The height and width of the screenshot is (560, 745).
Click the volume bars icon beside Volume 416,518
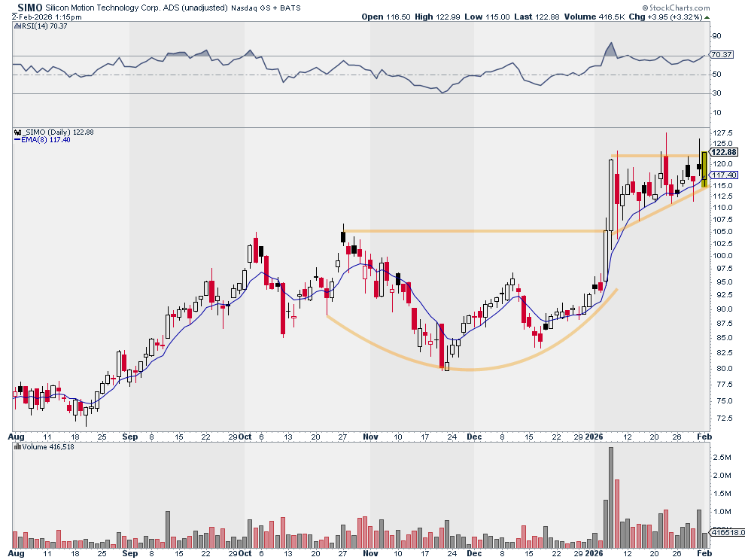point(17,447)
